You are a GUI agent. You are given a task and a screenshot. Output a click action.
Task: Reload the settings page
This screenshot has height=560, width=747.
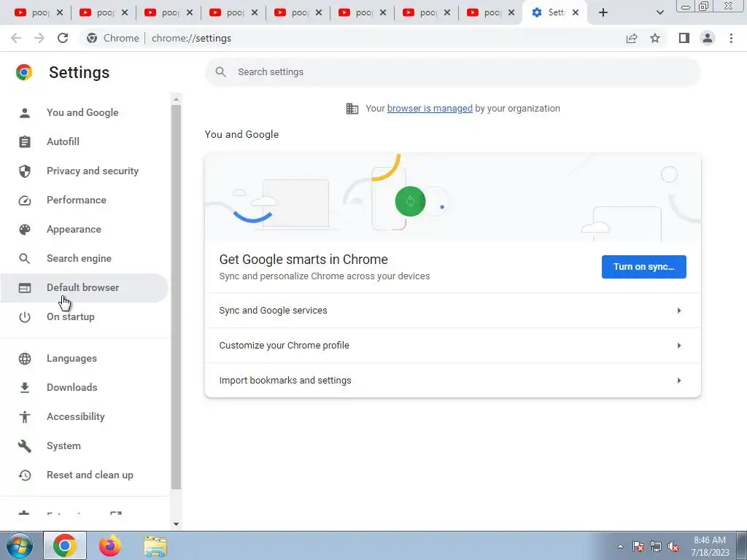pos(63,38)
